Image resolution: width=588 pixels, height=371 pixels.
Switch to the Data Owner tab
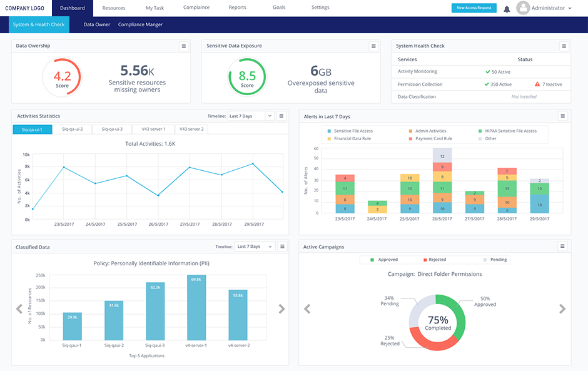[97, 24]
